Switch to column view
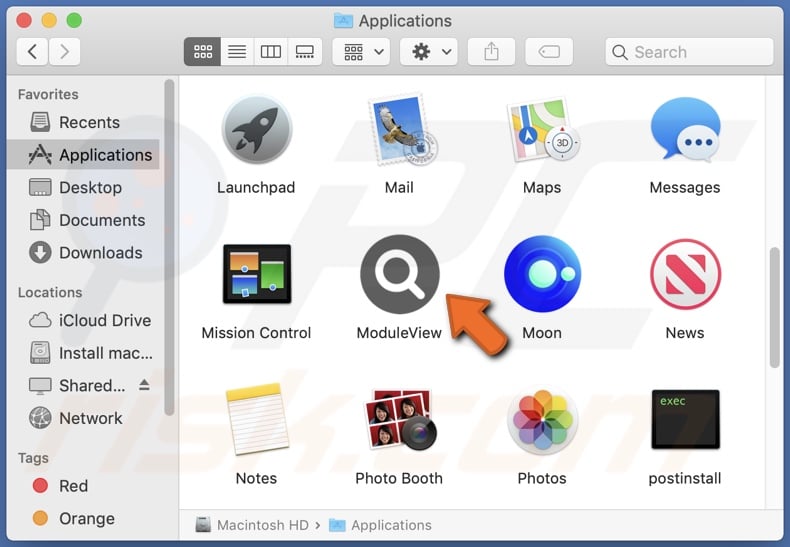The image size is (790, 547). click(x=271, y=51)
